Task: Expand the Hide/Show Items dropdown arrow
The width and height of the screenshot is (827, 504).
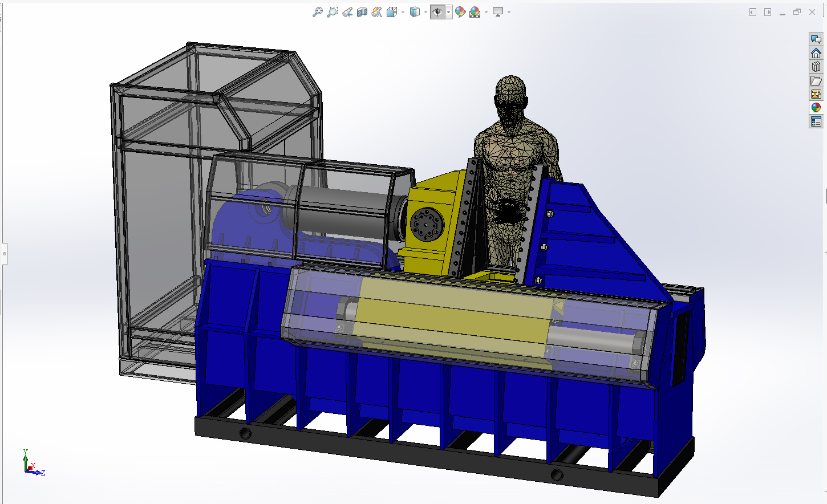Action: [x=449, y=12]
